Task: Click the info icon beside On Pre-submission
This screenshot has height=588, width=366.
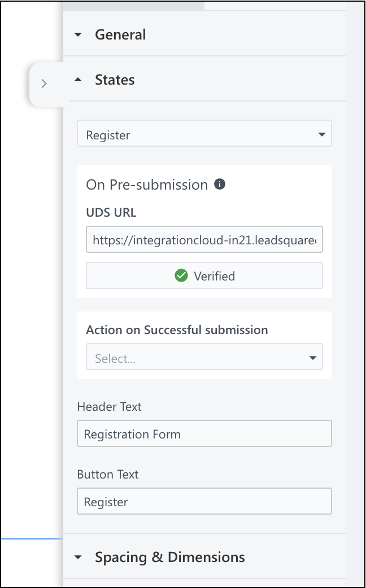Action: 220,183
